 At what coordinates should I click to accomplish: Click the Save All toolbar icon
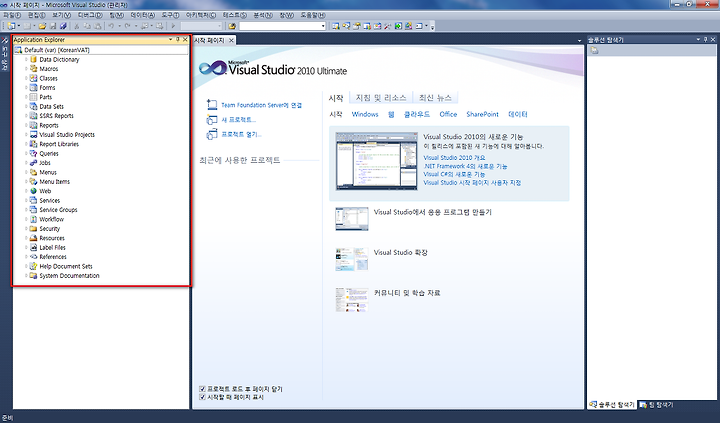(x=63, y=26)
